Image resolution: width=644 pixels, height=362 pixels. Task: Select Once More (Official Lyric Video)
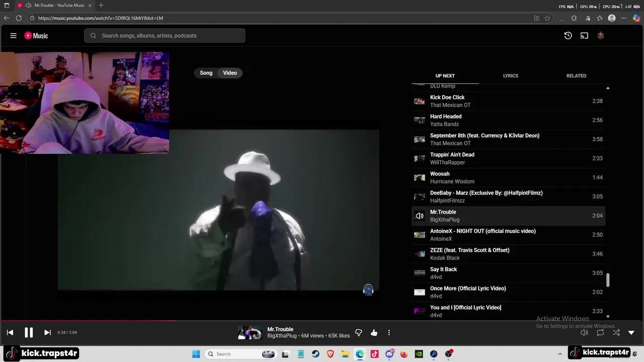pyautogui.click(x=508, y=292)
